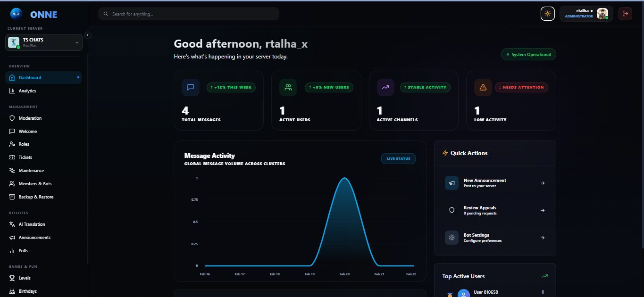Open the TS CHATS server dropdown
The height and width of the screenshot is (297, 644).
(x=43, y=42)
